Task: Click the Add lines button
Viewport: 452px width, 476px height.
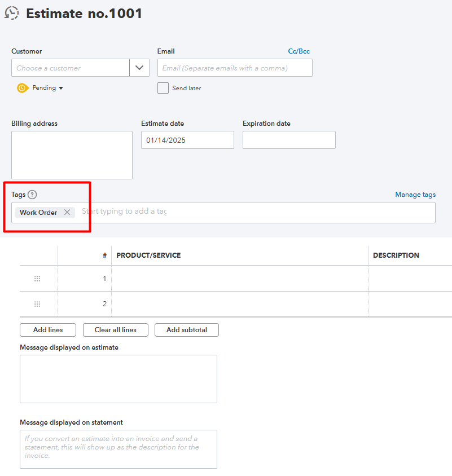Action: click(x=47, y=330)
